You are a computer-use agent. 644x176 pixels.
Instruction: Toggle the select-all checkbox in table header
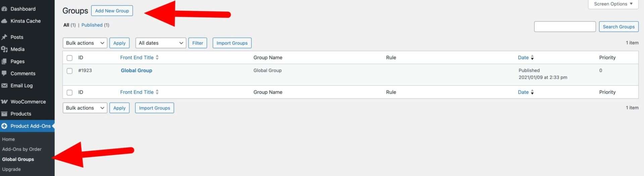click(x=69, y=58)
